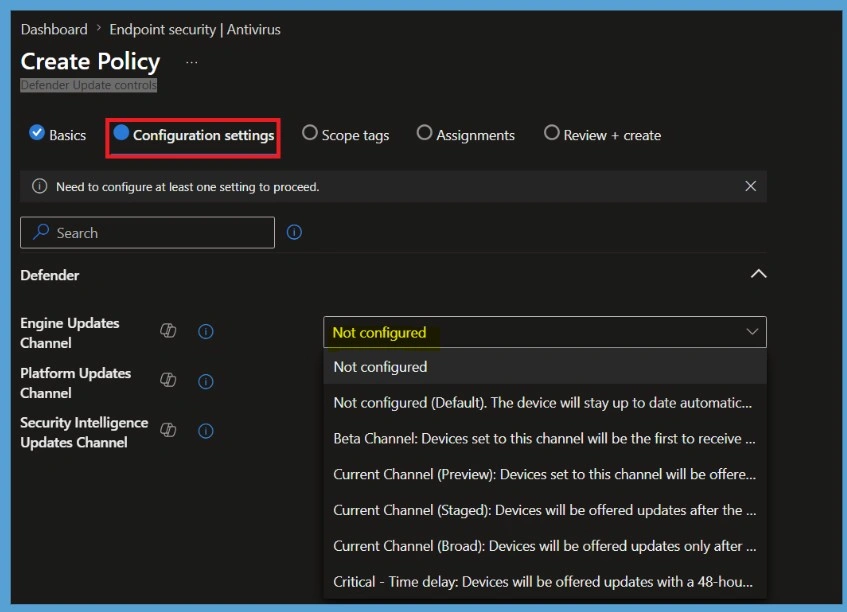The width and height of the screenshot is (847, 612).
Task: Click 'Engine Updates Channel' label
Action: [70, 333]
